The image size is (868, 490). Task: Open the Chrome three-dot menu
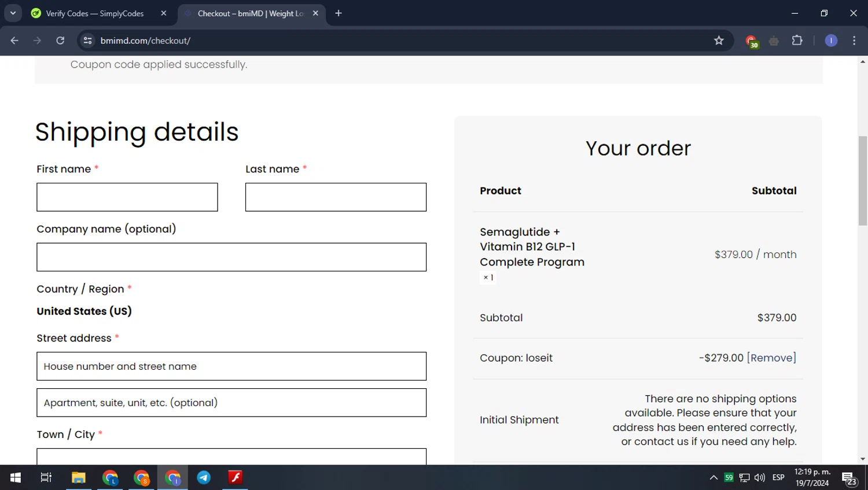coord(854,40)
